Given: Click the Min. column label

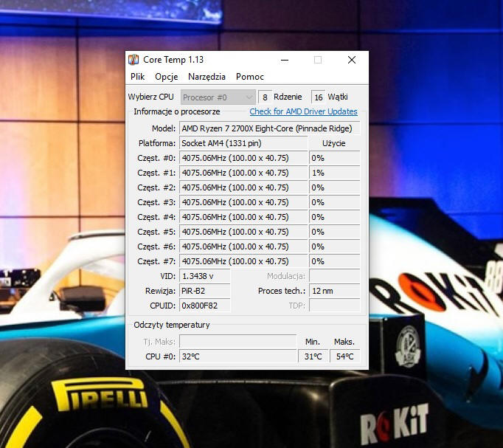Looking at the screenshot, I should (x=313, y=342).
